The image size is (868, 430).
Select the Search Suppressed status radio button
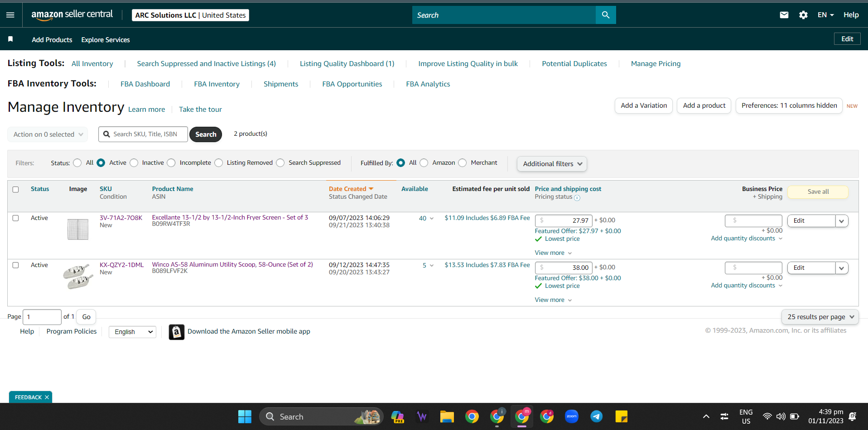pos(280,163)
